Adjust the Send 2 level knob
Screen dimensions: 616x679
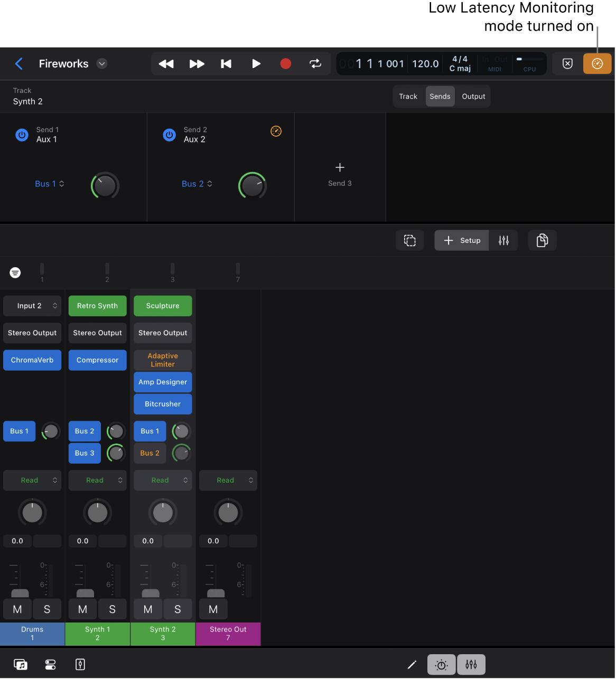click(x=252, y=185)
